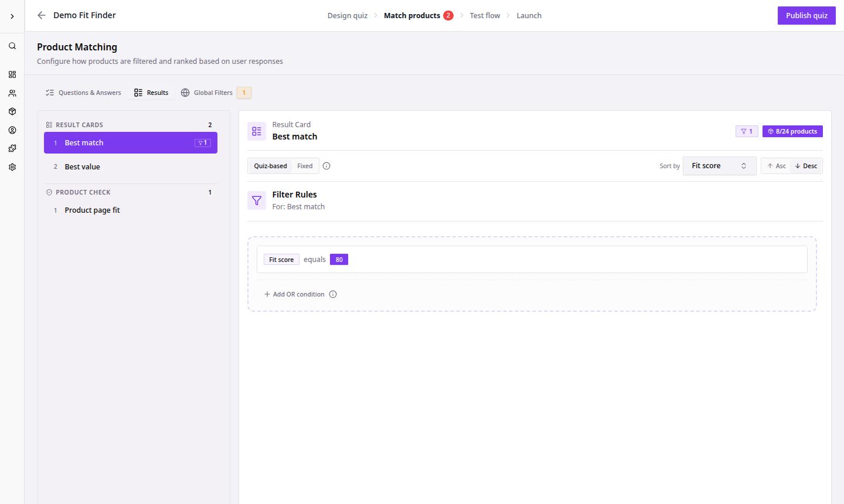Click the 'For: Best match' subtitle
This screenshot has height=504, width=844.
tap(298, 207)
